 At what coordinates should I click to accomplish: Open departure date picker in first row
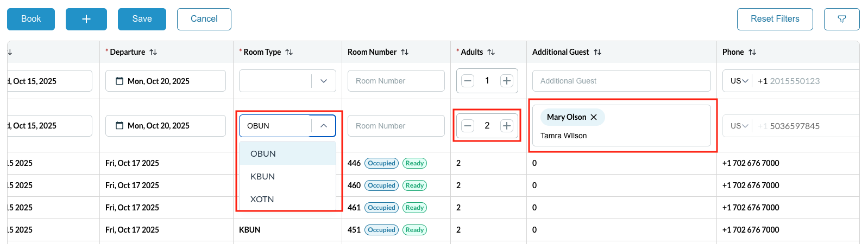coord(165,81)
